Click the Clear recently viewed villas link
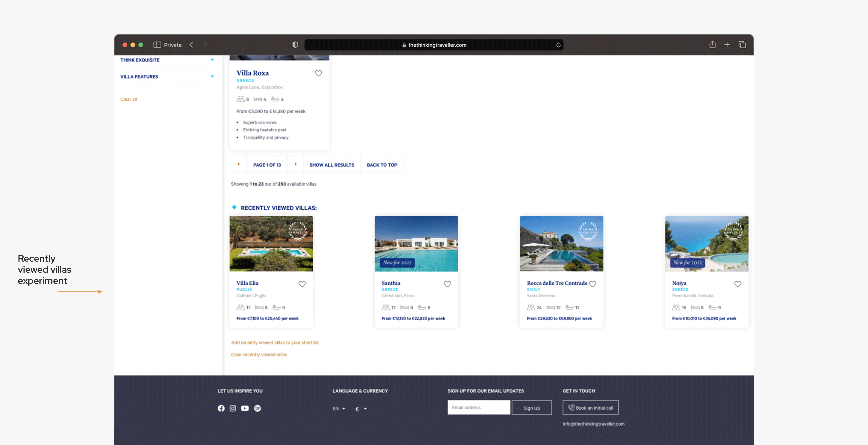Viewport: 868px width, 445px height. 259,355
